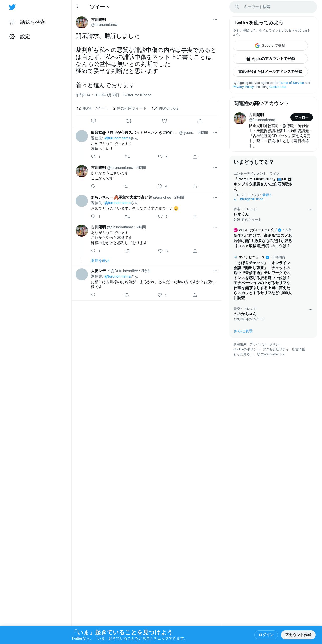Screen dimensions: 322x644
Task: Open the settings gear in sidebar
Action: 12,36
